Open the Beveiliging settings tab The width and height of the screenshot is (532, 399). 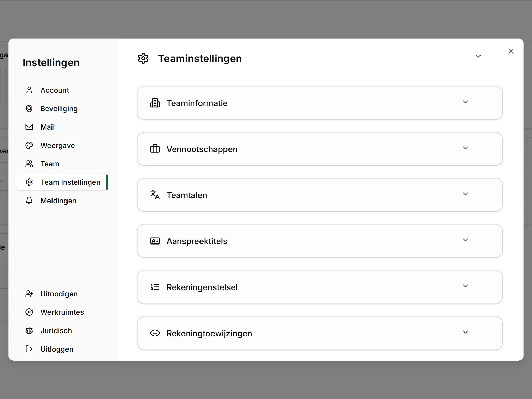point(62,108)
